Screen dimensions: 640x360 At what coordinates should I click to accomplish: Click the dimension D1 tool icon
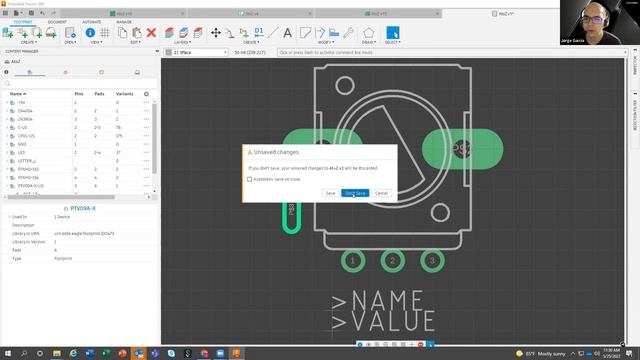(x=259, y=33)
